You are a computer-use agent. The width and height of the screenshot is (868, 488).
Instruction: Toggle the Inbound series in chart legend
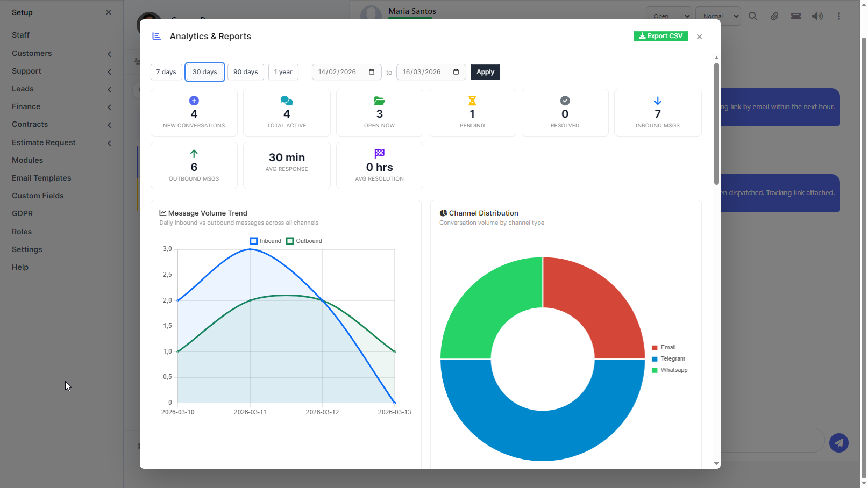pyautogui.click(x=266, y=241)
